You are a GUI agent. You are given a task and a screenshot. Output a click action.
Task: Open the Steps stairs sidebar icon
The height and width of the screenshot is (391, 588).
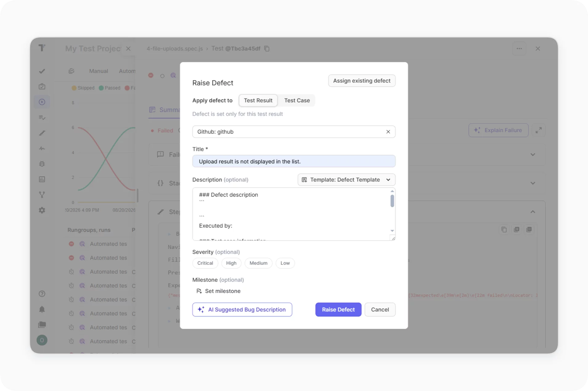pyautogui.click(x=42, y=133)
